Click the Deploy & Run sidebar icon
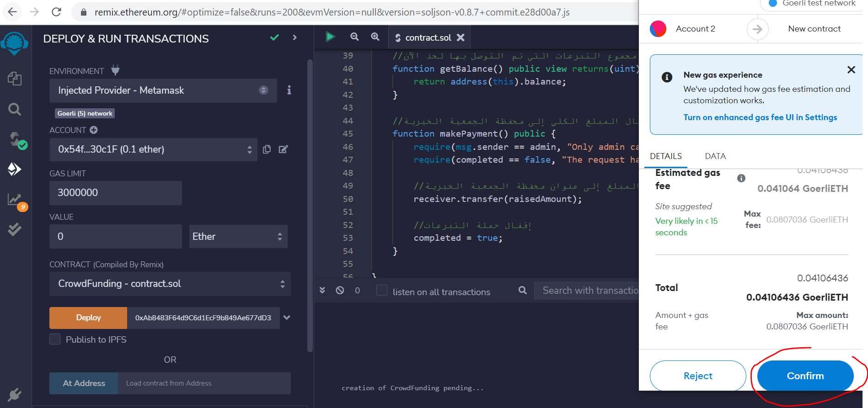The image size is (868, 408). [15, 169]
